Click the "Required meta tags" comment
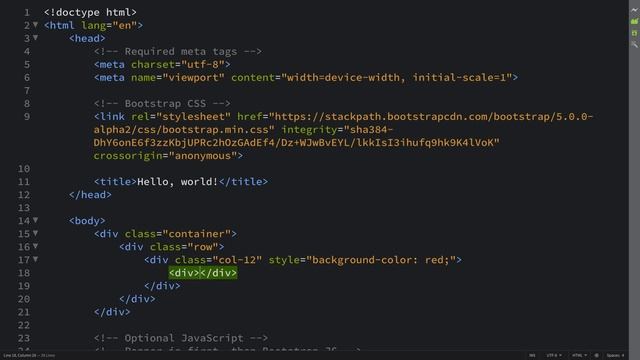This screenshot has width=640, height=360. 178,51
